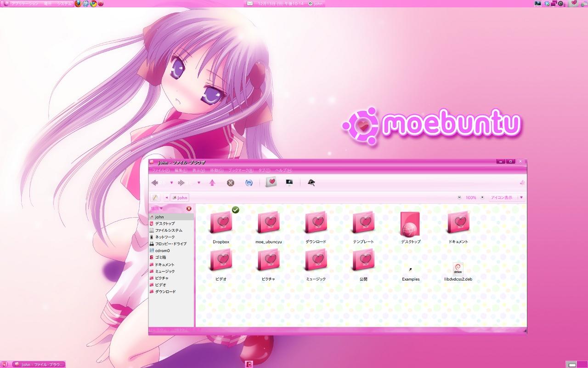Click the john user switcher in panel
This screenshot has width=588, height=368.
coord(315,3)
